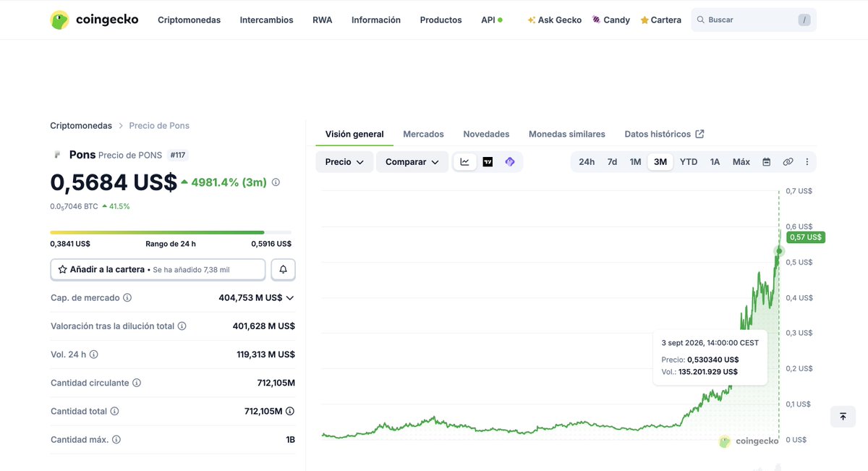This screenshot has height=471, width=868.
Task: Click the Buscar search field
Action: tap(754, 20)
